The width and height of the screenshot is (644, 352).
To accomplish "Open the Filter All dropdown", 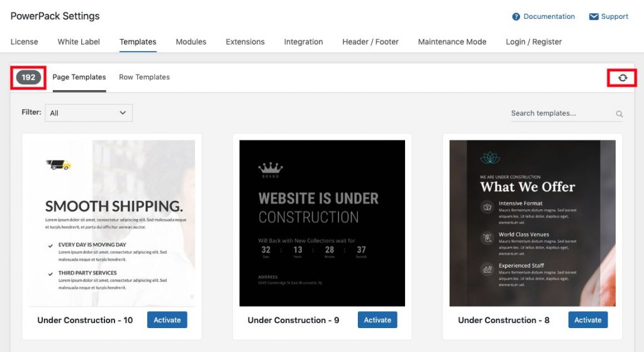I will [x=89, y=113].
